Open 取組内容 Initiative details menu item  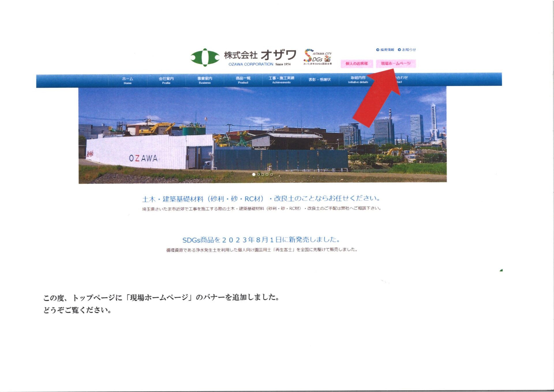click(x=358, y=79)
